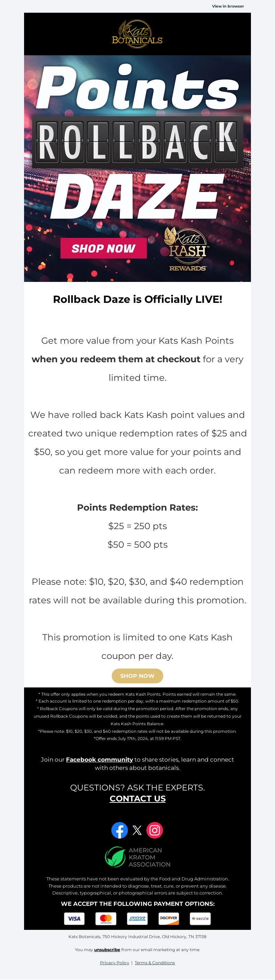275x980 pixels.
Task: Open the Instagram icon link
Action: click(155, 830)
